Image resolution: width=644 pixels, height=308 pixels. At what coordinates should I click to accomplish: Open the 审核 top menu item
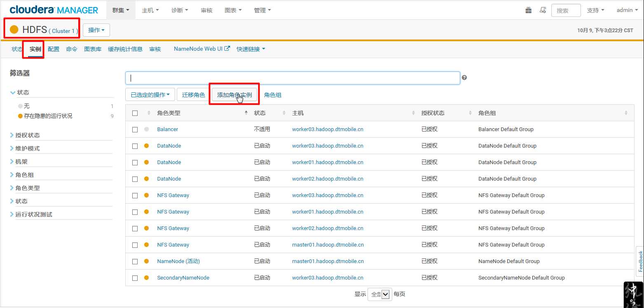click(x=207, y=10)
